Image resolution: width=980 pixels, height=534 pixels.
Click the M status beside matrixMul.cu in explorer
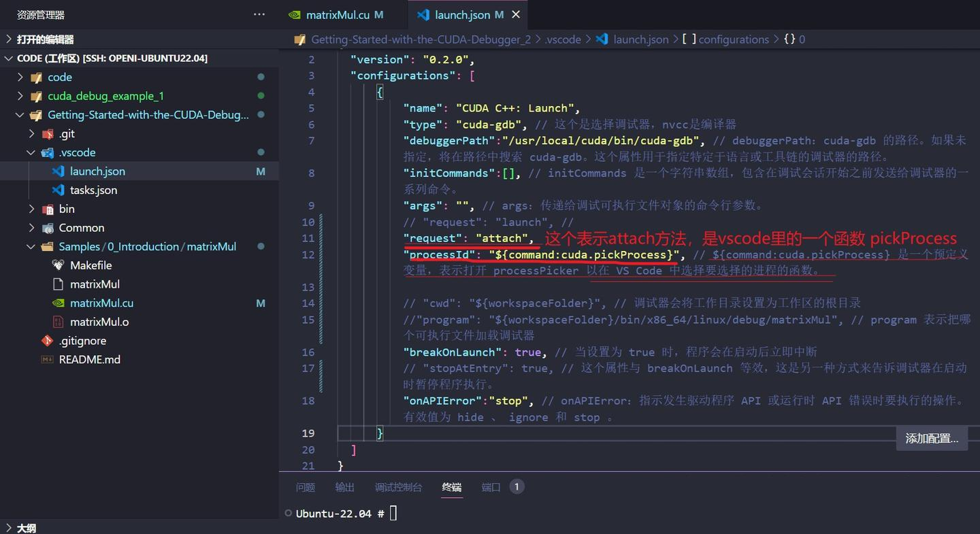tap(261, 303)
